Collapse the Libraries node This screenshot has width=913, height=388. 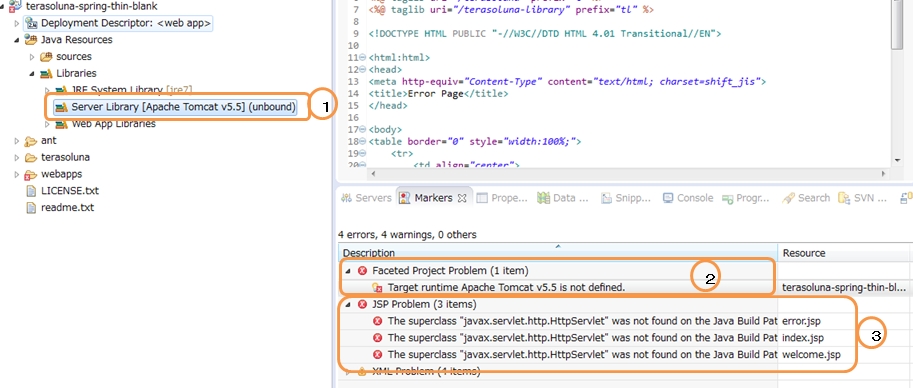point(32,74)
